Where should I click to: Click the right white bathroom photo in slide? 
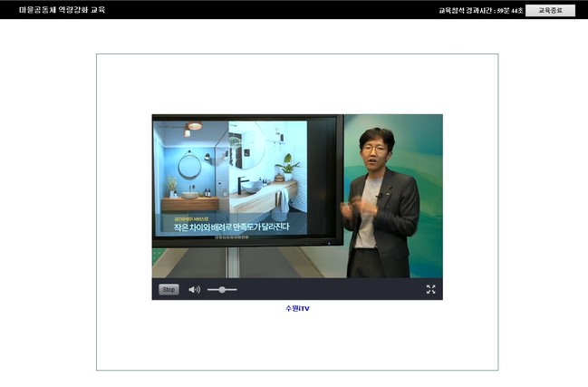(x=268, y=169)
